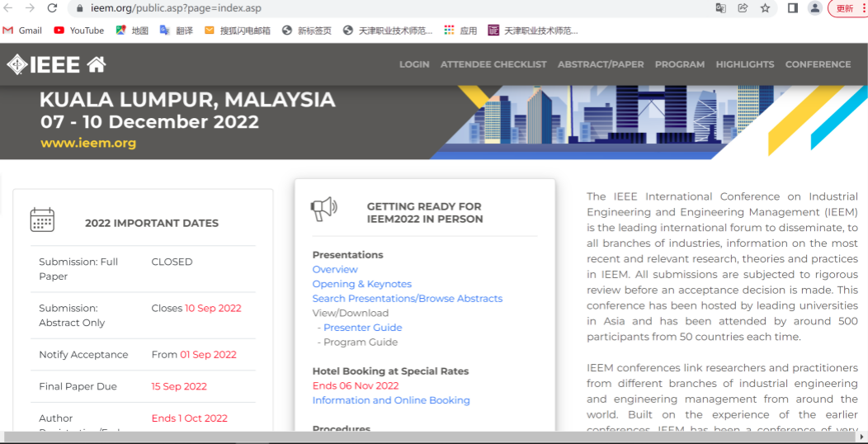Download the Presenter Guide
Image resolution: width=868 pixels, height=444 pixels.
tap(363, 328)
